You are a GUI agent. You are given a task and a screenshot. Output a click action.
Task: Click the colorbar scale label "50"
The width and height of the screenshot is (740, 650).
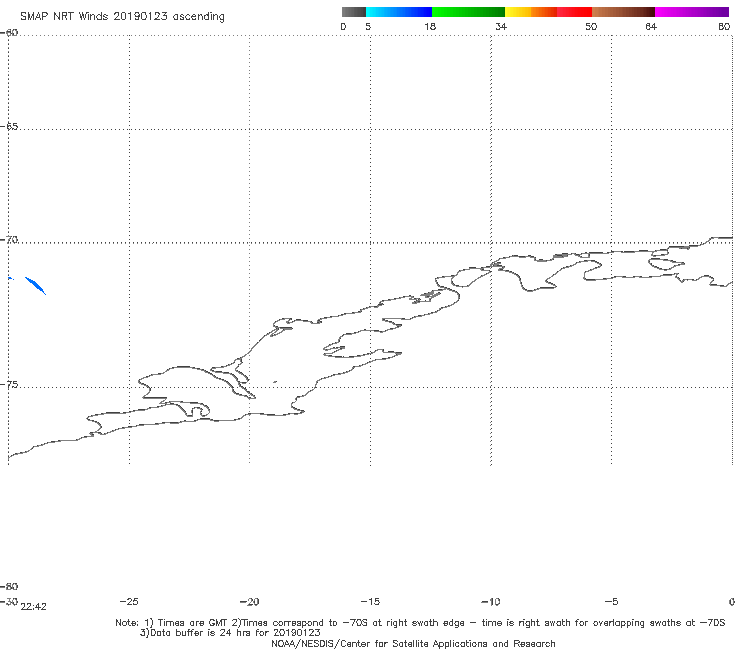click(x=591, y=26)
